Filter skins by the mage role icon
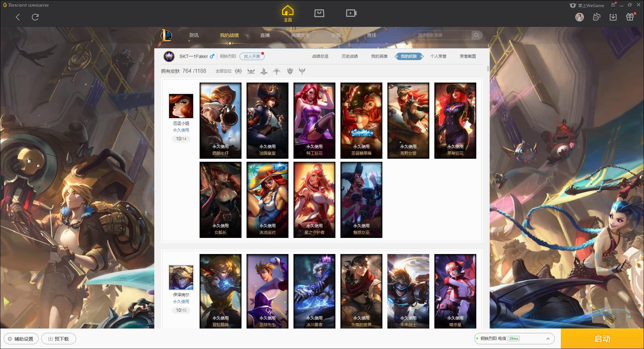The width and height of the screenshot is (644, 349). [x=264, y=71]
